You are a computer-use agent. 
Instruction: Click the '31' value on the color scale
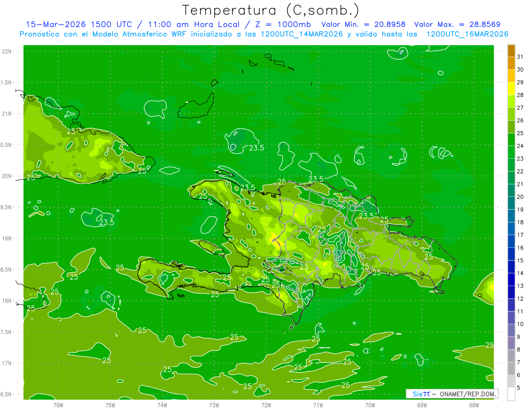520,57
